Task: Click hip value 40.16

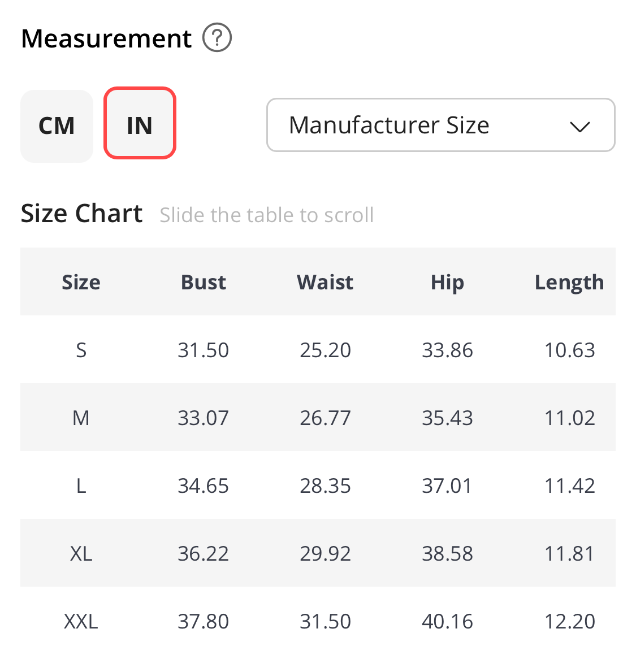Action: pos(447,621)
